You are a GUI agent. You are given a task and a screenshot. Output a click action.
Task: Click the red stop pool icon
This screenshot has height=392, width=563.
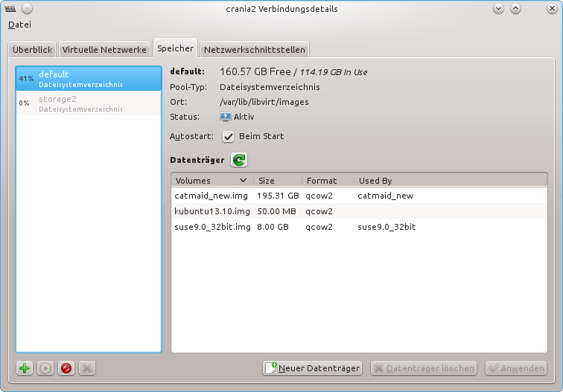tap(66, 368)
